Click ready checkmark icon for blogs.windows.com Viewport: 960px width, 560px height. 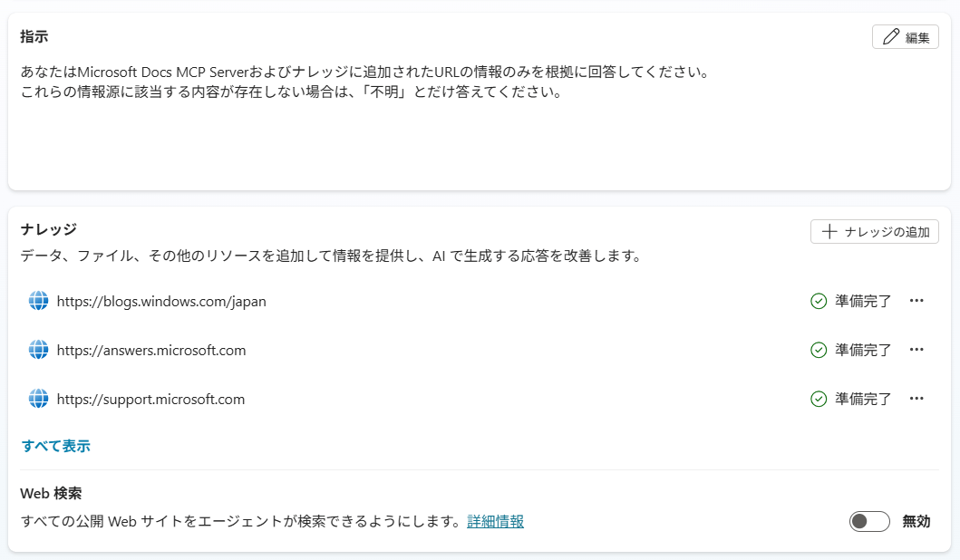point(819,301)
